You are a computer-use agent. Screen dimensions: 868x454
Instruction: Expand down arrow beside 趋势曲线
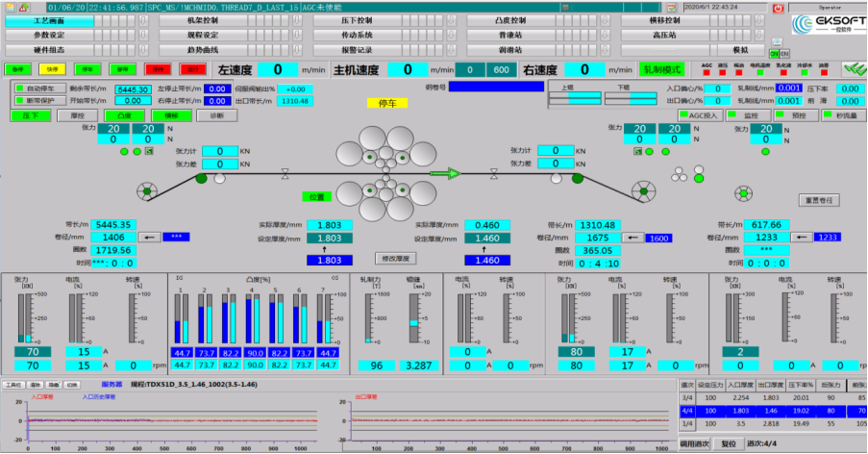click(x=297, y=50)
